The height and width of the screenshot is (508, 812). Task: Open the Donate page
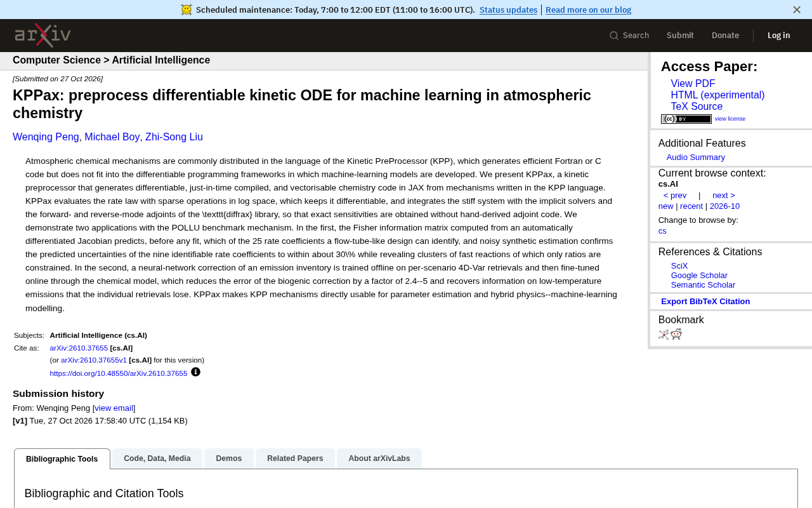(x=725, y=36)
